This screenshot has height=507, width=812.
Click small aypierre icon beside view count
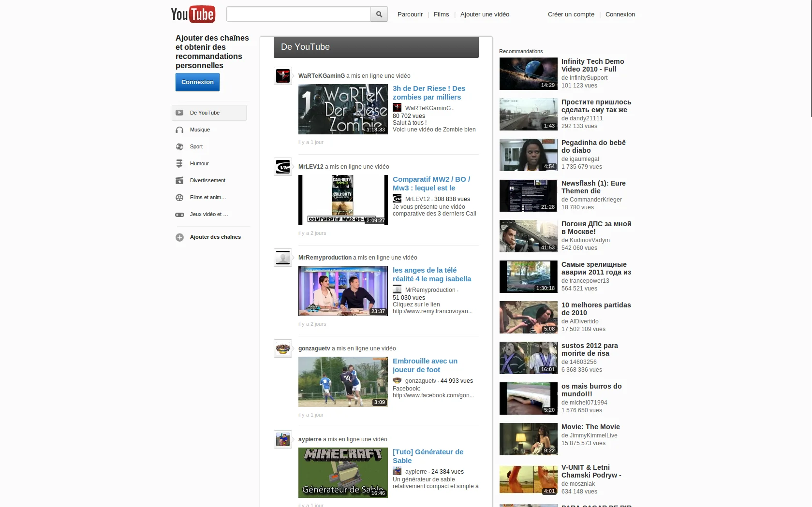coord(397,471)
